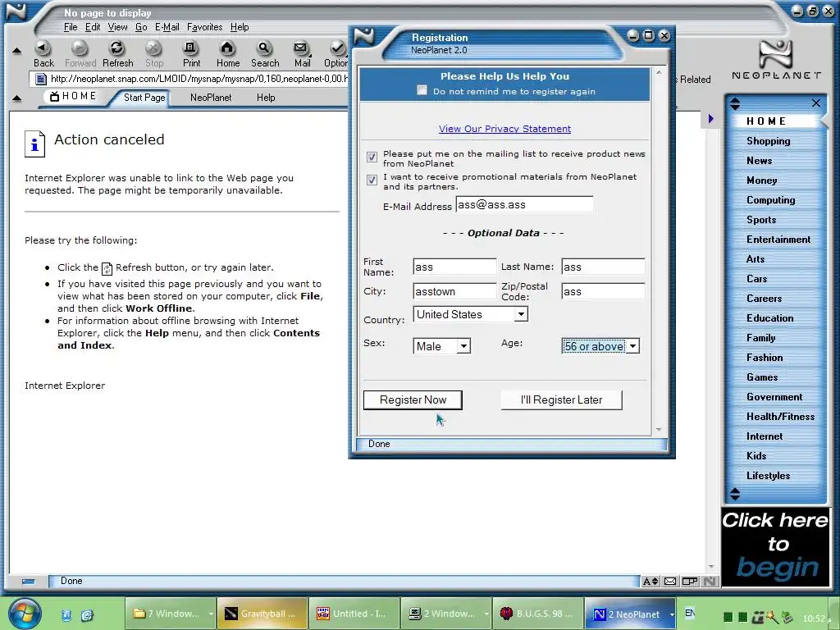Go to Home via toolbar house icon
Image resolution: width=840 pixels, height=630 pixels.
click(x=228, y=49)
